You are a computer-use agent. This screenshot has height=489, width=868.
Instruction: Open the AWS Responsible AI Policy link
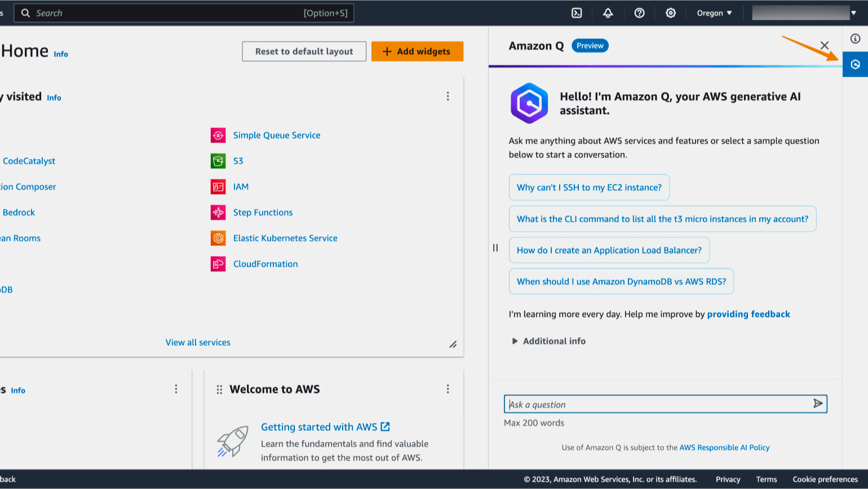724,448
